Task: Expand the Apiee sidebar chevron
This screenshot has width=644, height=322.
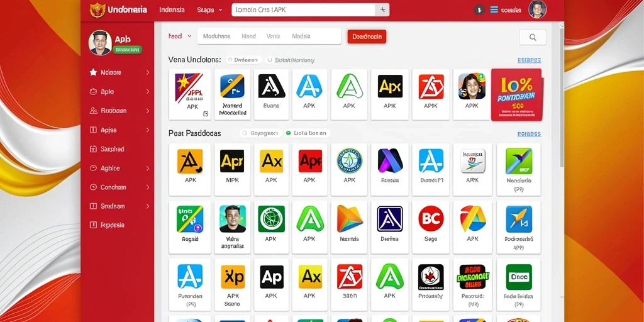Action: pos(147,130)
